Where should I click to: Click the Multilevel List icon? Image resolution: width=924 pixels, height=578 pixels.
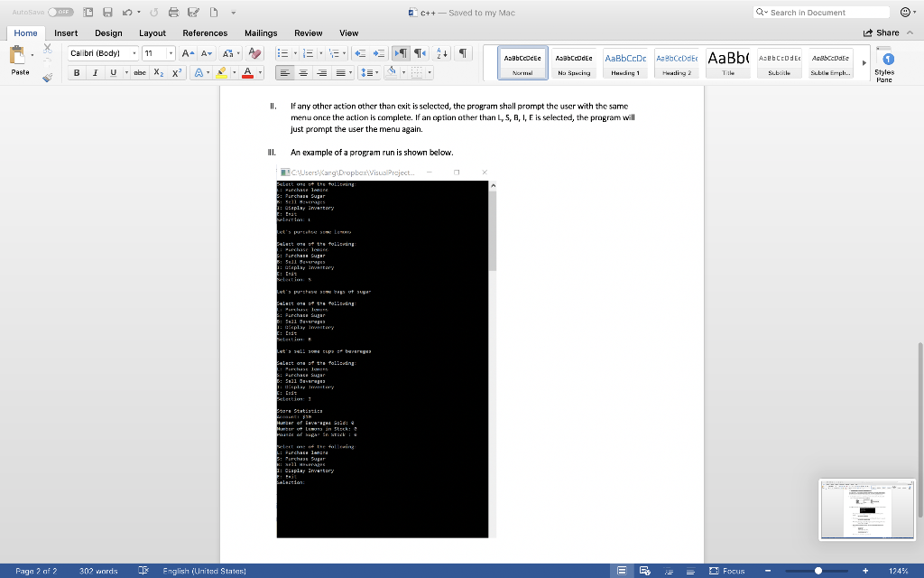334,53
